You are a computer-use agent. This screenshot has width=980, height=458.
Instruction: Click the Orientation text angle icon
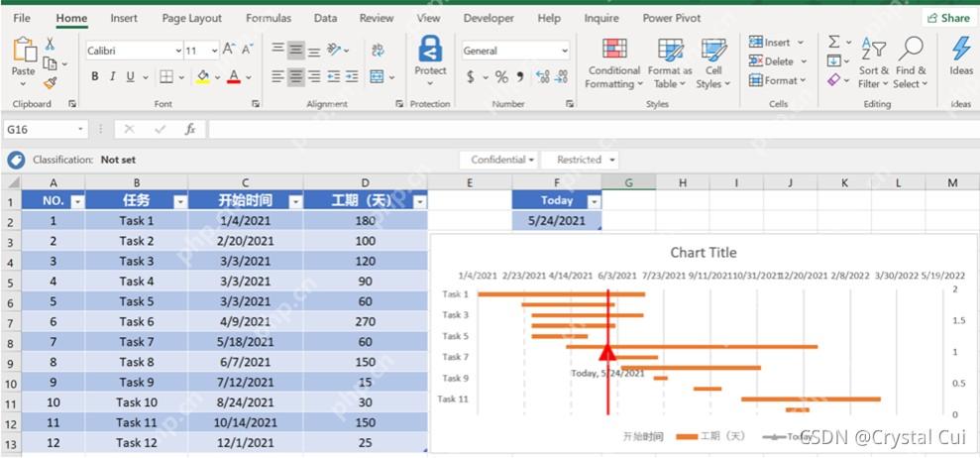(335, 50)
